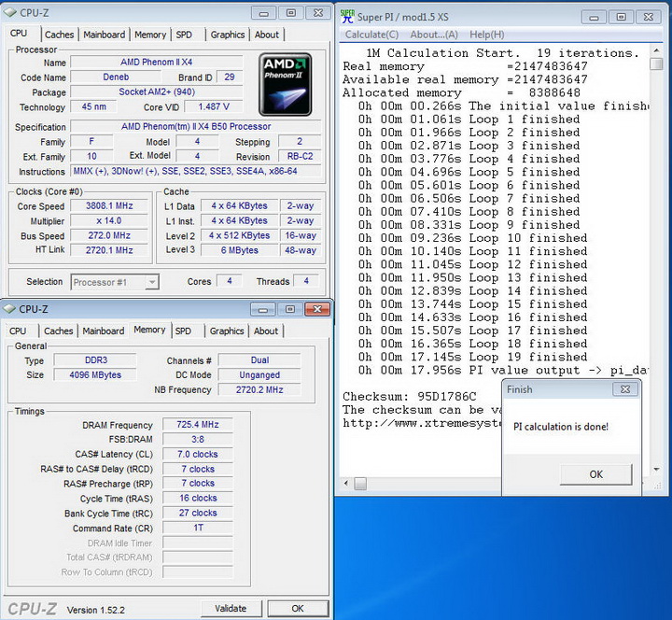Image resolution: width=672 pixels, height=620 pixels.
Task: Click the Level 3 cache value 6 MBytes
Action: [240, 250]
